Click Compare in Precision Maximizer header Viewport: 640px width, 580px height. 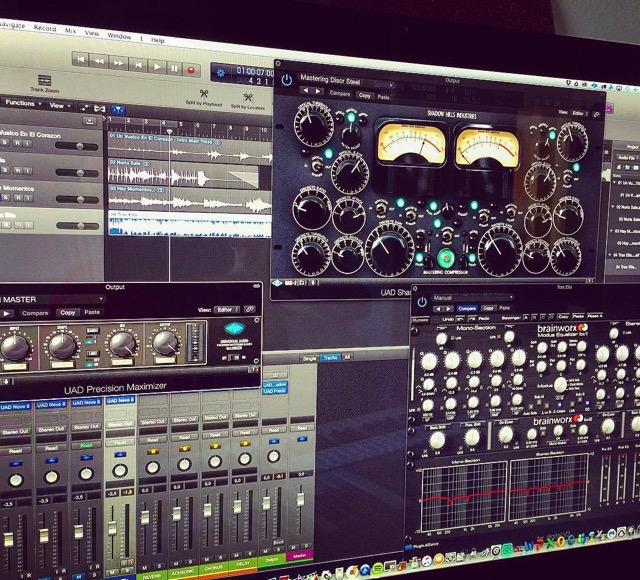pyautogui.click(x=35, y=313)
